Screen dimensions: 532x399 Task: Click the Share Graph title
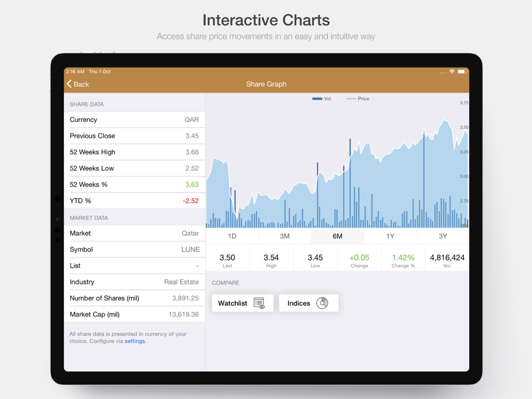(267, 84)
